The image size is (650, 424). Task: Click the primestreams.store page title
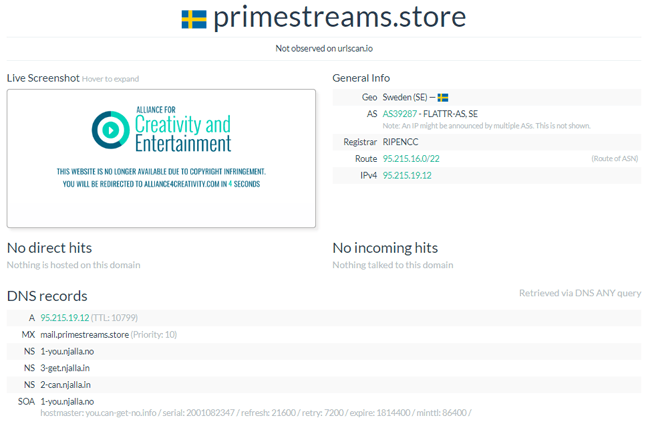coord(340,17)
